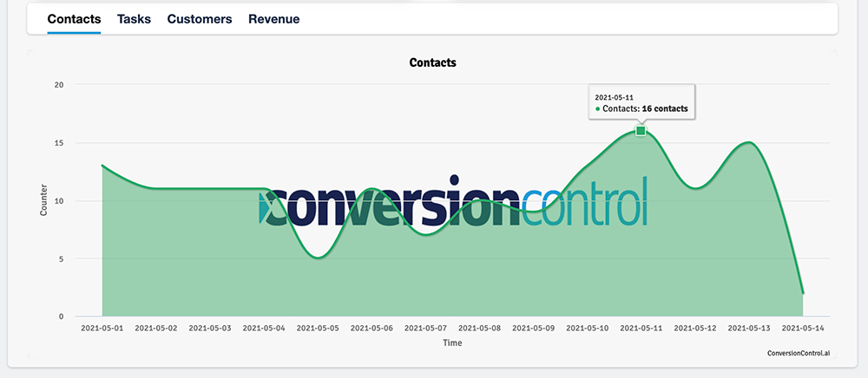Open the Tasks tab
The image size is (868, 378).
[x=134, y=19]
